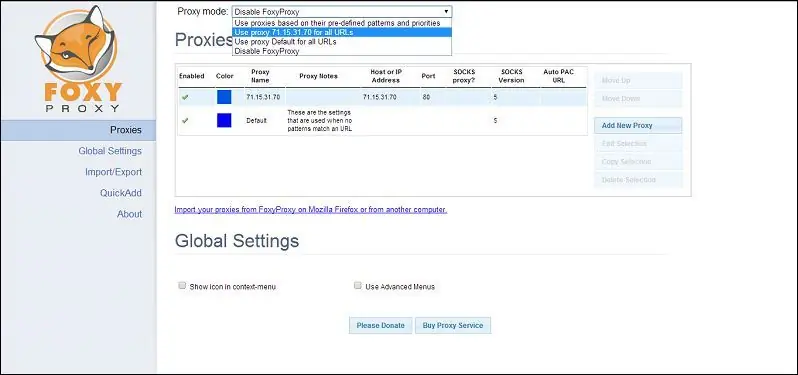This screenshot has width=798, height=375.
Task: Open the Import your proxies from FoxyProxy link
Action: pos(310,210)
